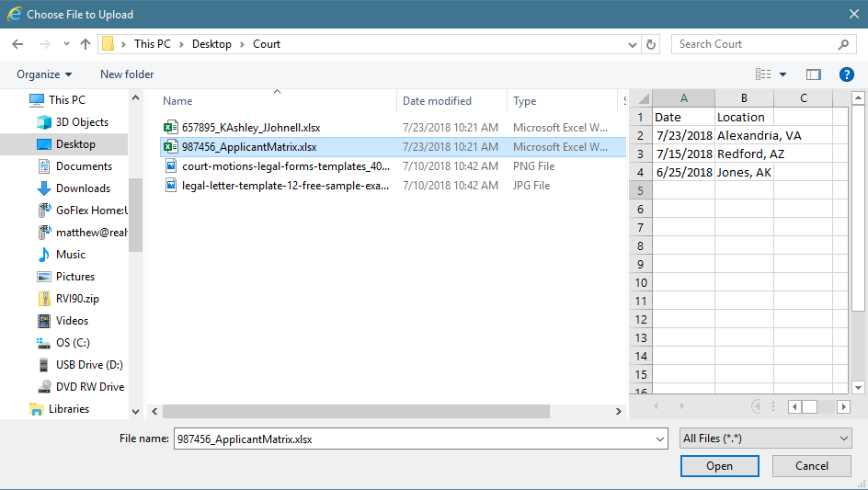The width and height of the screenshot is (868, 490).
Task: Open the Music folder
Action: click(71, 255)
